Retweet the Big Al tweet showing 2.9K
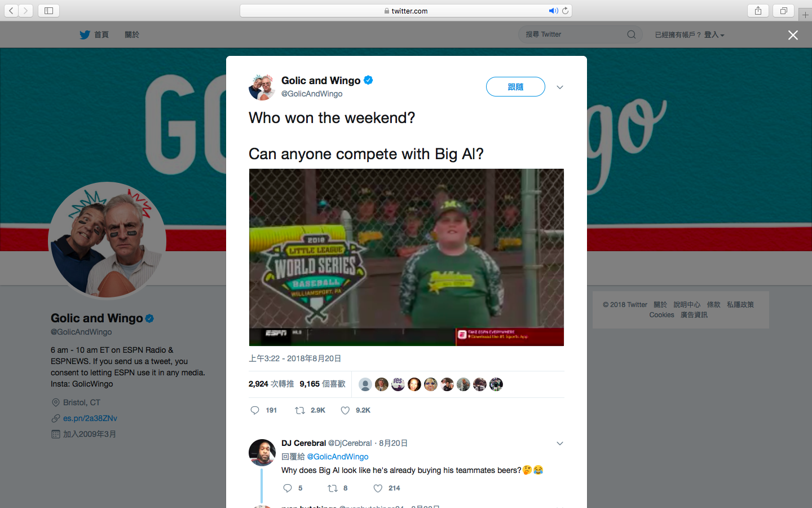812x508 pixels. pyautogui.click(x=300, y=410)
